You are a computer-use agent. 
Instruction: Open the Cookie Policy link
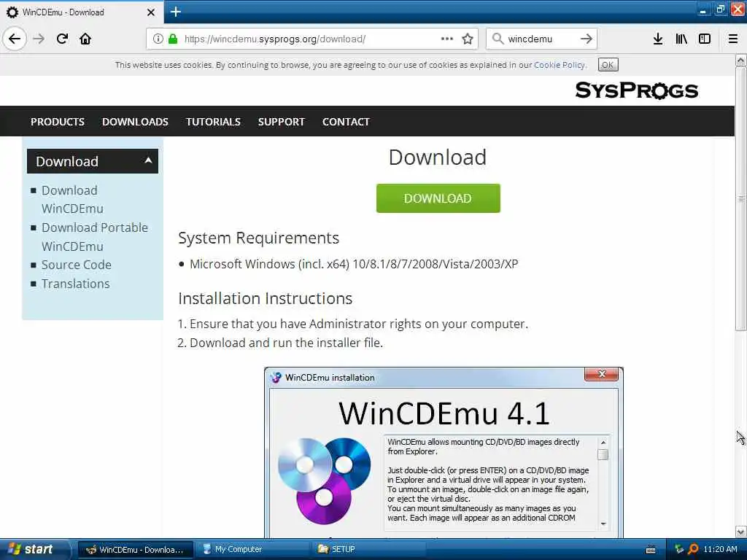coord(560,65)
